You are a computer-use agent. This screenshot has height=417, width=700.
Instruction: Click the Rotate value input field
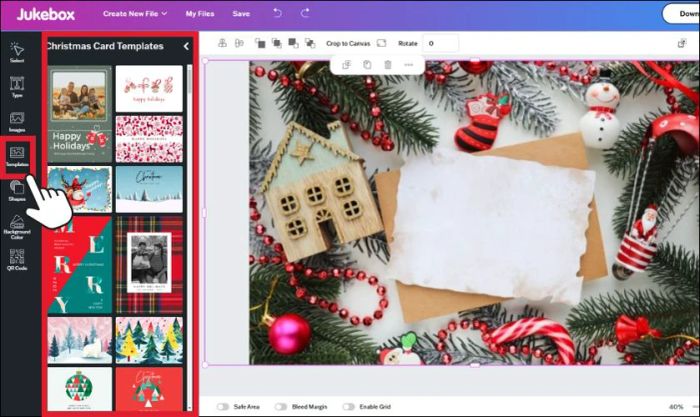440,43
